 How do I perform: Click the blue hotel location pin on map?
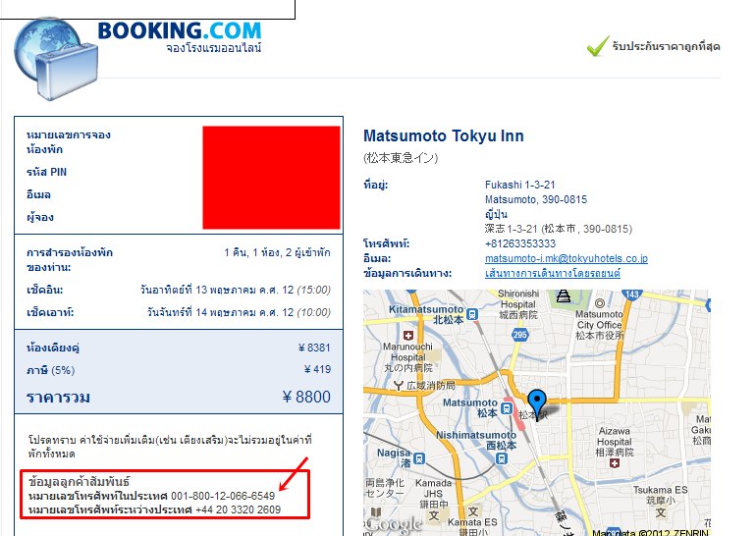[x=537, y=403]
